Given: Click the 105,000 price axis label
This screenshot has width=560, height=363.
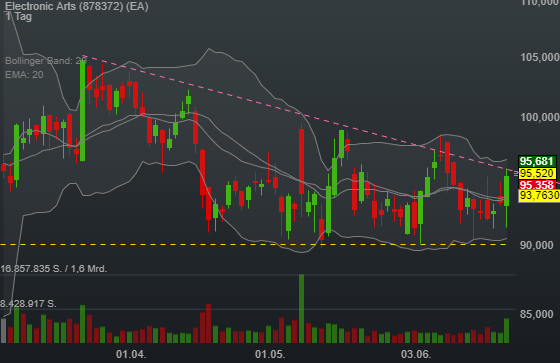Looking at the screenshot, I should point(540,57).
